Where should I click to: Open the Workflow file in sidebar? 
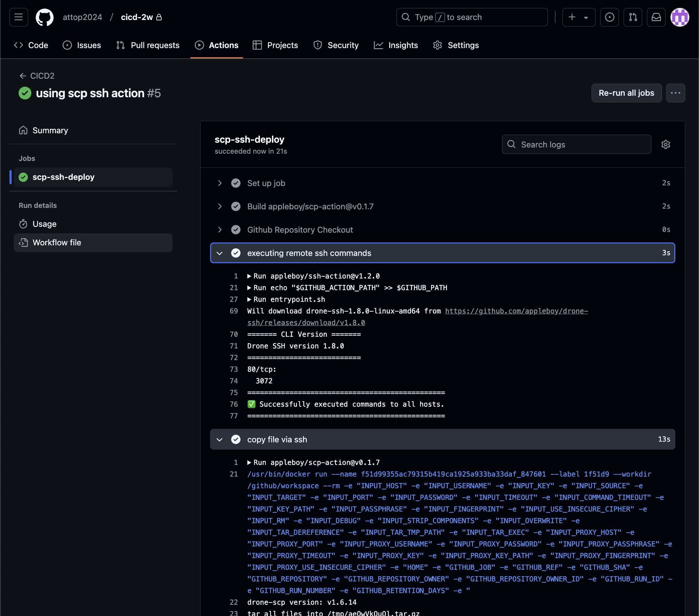tap(57, 242)
